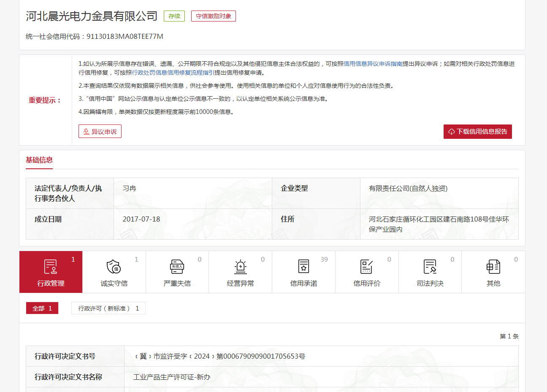Click the 行政许可决定文书号 value
Screen dimensions: 547x392
click(x=219, y=357)
